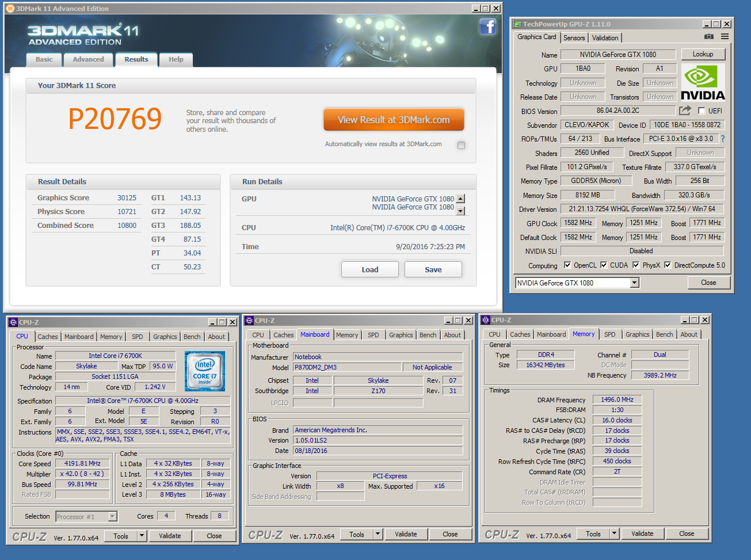The width and height of the screenshot is (751, 560).
Task: Click Validate in CPU-Z CPU window
Action: pyautogui.click(x=170, y=536)
